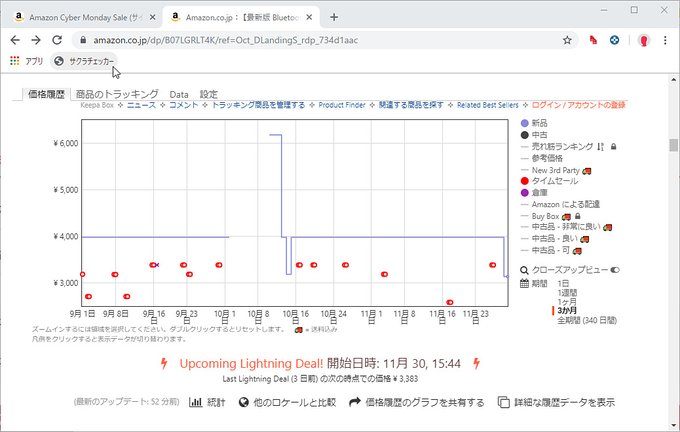Toggle Amazon による配達 legend entry
This screenshot has width=680, height=432.
pyautogui.click(x=560, y=204)
